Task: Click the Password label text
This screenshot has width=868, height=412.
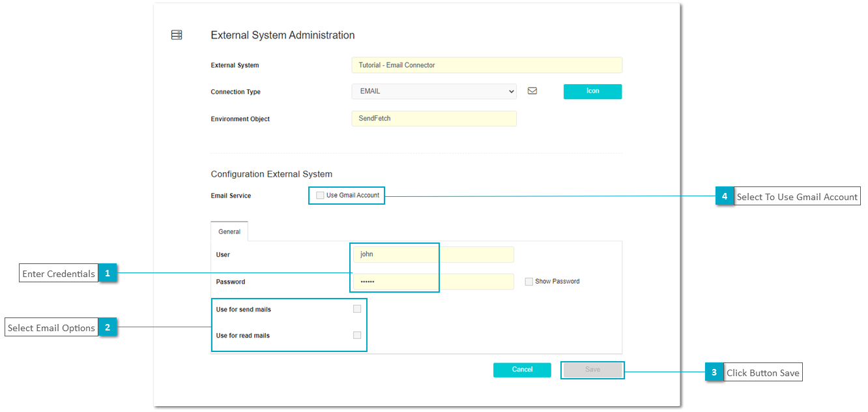Action: tap(231, 282)
